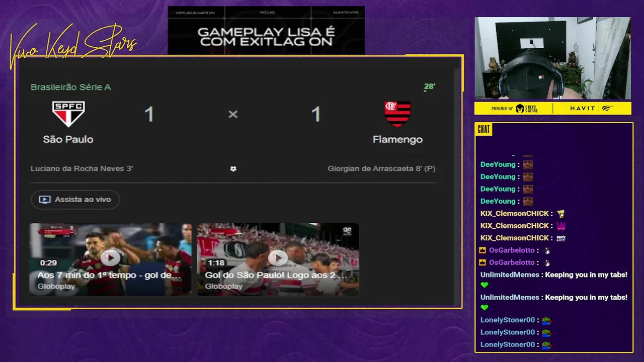
Task: Click the Brasileirão Série A league link
Action: 70,87
